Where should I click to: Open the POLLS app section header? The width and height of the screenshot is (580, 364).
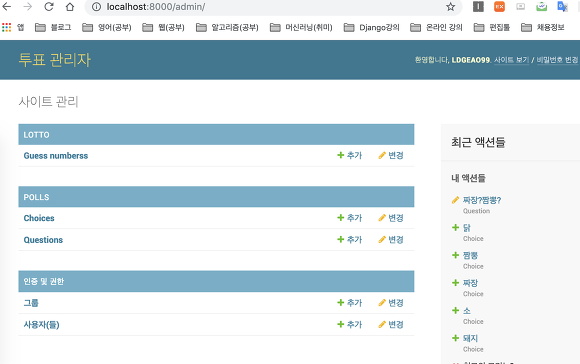36,197
